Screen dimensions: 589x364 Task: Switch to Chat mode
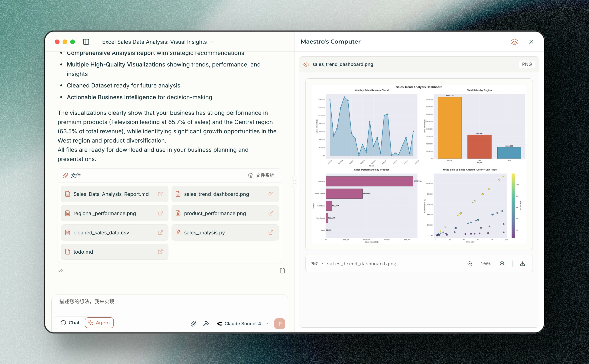click(70, 323)
